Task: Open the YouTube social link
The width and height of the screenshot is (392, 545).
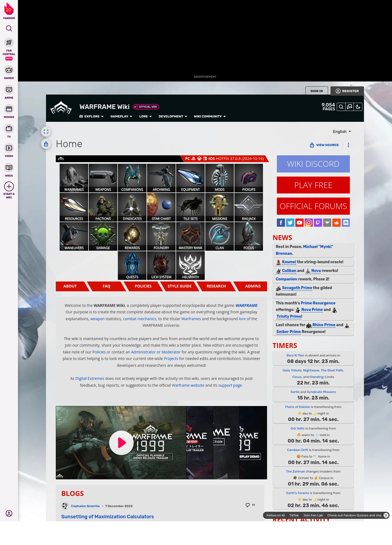Action: (x=299, y=223)
